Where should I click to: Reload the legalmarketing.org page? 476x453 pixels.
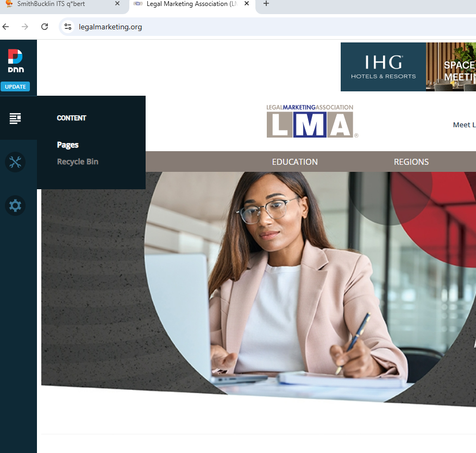(x=45, y=26)
